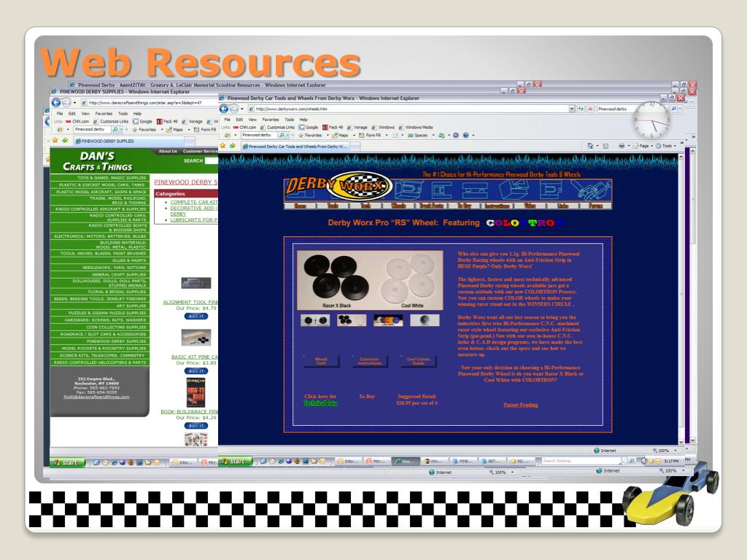
Task: Click blue Help icon in Derby Worx toolbar
Action: [x=466, y=135]
